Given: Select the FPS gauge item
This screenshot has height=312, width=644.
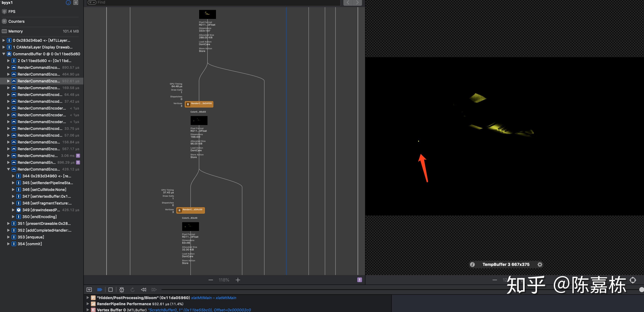Looking at the screenshot, I should point(12,12).
